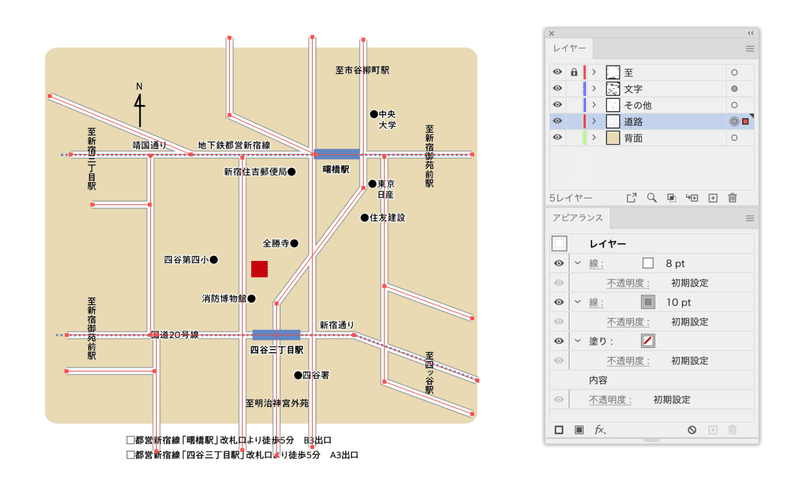Toggle visibility of the 8 pt stroke
This screenshot has width=800, height=491.
559,263
